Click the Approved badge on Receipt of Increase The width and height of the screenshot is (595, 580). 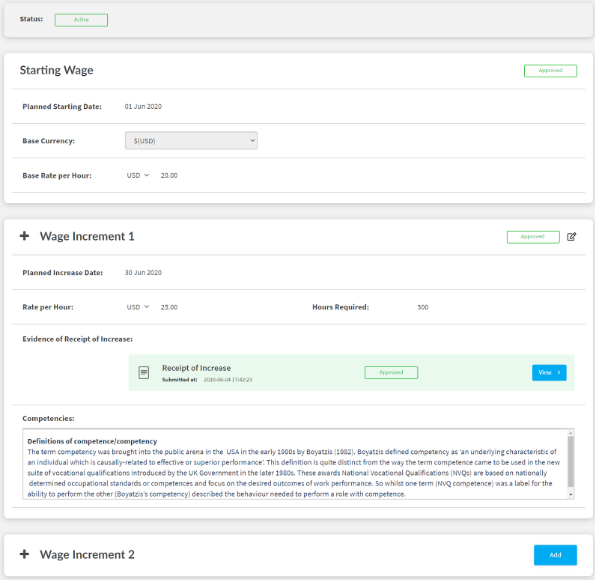tap(391, 372)
